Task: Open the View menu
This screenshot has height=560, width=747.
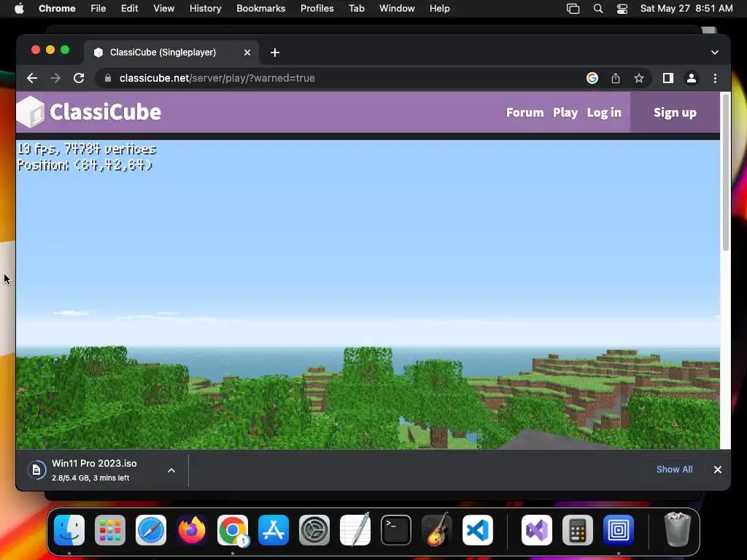Action: click(164, 9)
